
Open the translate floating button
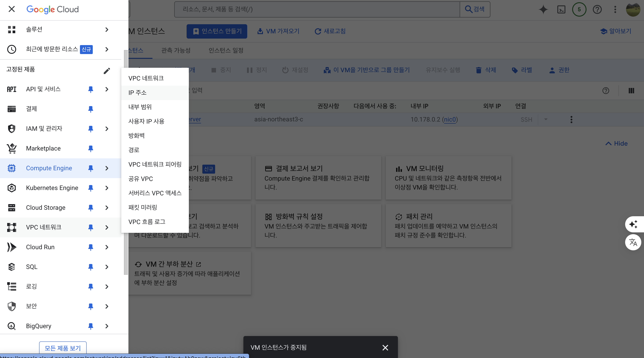pos(633,242)
